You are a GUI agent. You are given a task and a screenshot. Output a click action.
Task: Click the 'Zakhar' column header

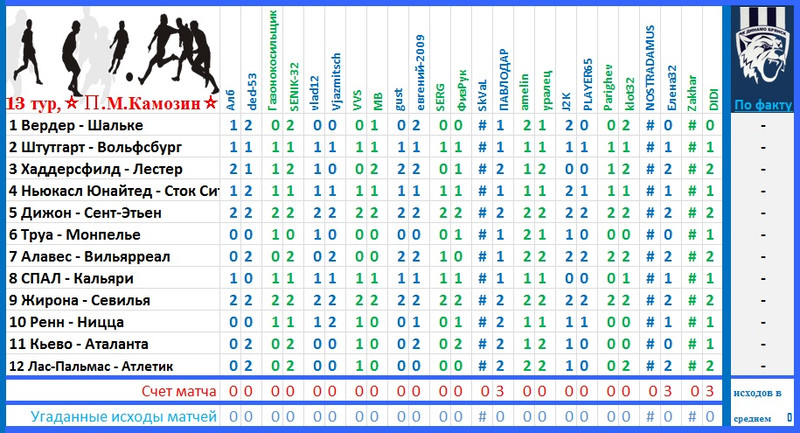click(x=692, y=93)
